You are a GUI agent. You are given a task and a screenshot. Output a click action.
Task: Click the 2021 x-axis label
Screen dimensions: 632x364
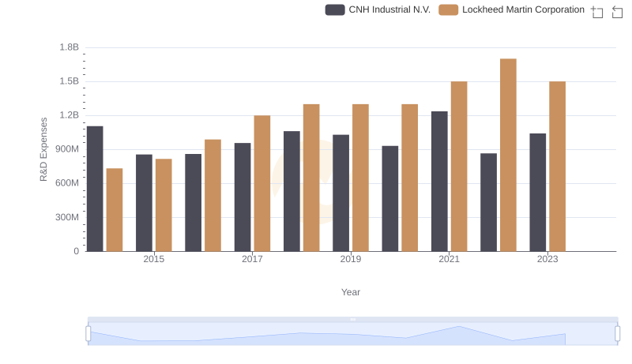coord(449,259)
